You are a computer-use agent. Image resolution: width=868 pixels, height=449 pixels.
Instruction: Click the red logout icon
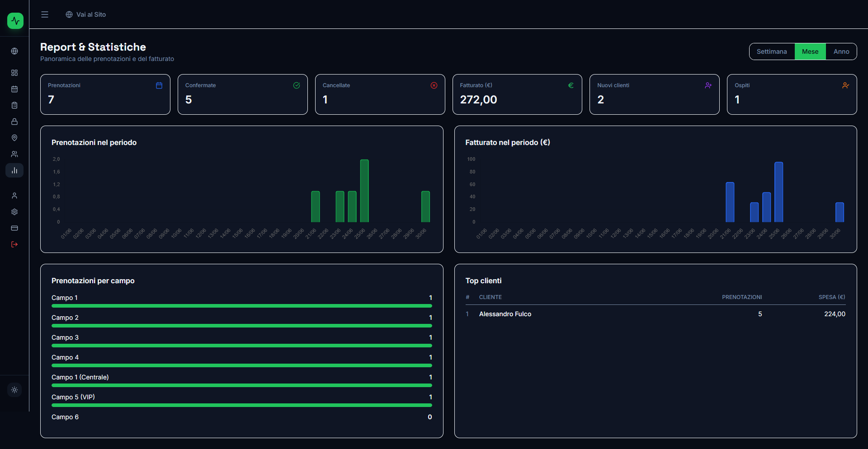tap(14, 244)
